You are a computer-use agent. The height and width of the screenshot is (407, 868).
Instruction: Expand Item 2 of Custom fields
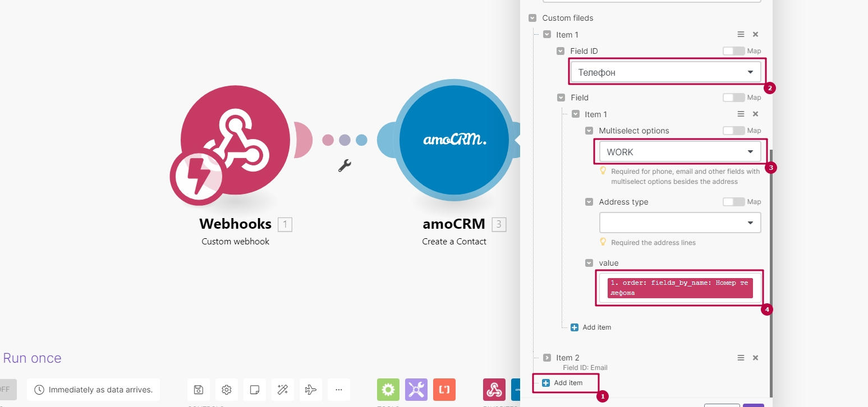coord(547,358)
